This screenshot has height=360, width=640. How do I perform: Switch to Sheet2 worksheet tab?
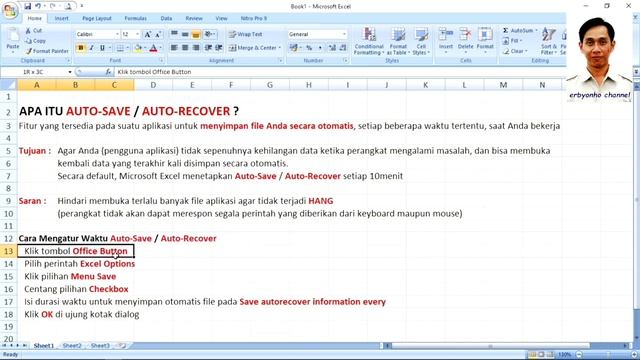(x=72, y=346)
